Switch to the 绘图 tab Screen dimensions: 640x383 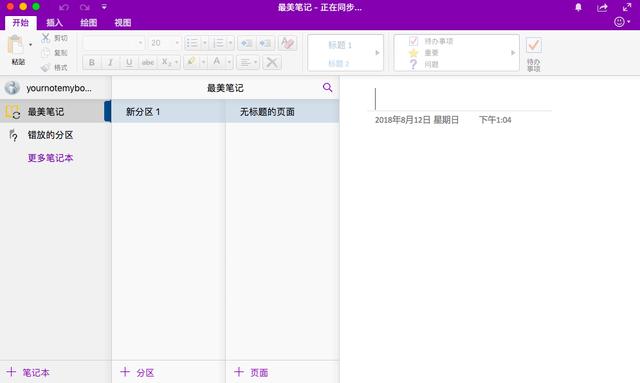pos(88,22)
